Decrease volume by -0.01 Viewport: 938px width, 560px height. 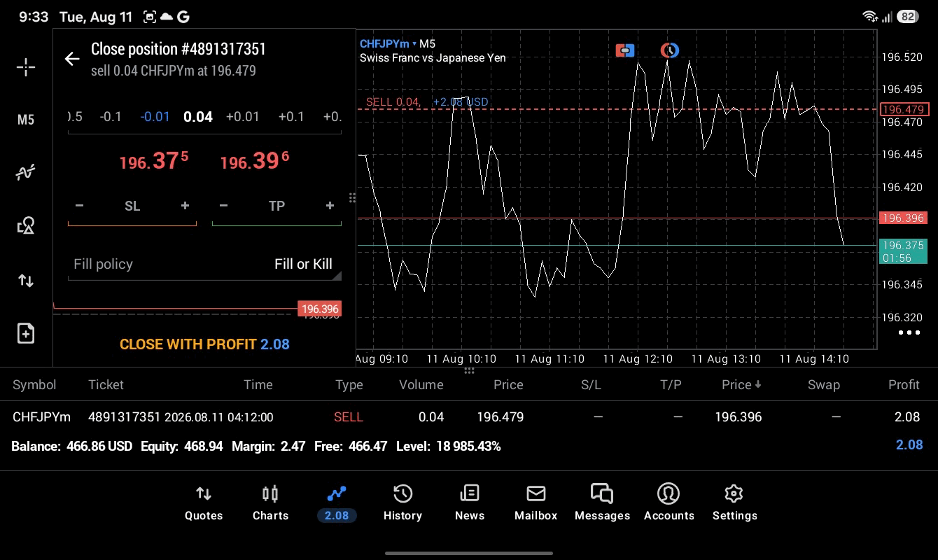tap(155, 116)
